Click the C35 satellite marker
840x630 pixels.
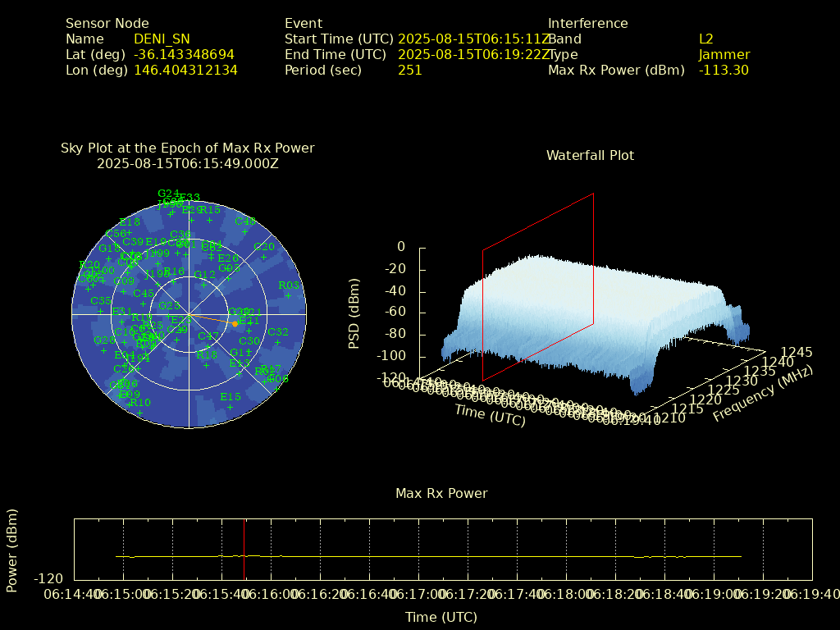101,311
